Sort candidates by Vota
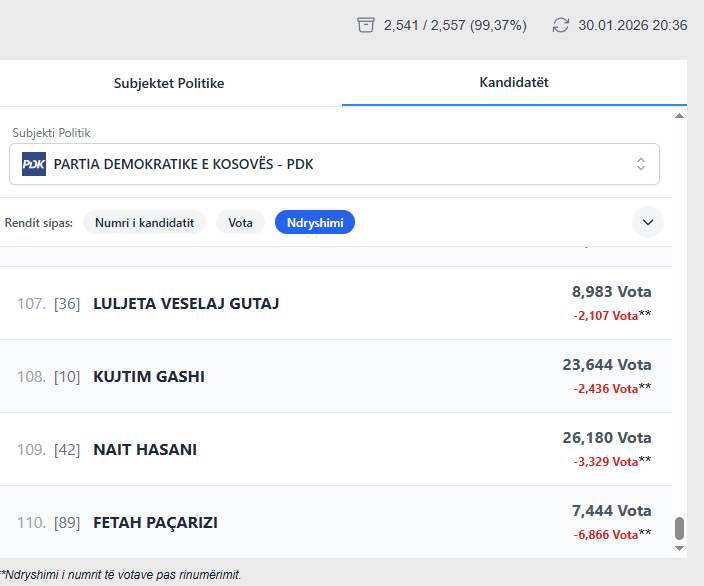The image size is (704, 586). pos(240,223)
